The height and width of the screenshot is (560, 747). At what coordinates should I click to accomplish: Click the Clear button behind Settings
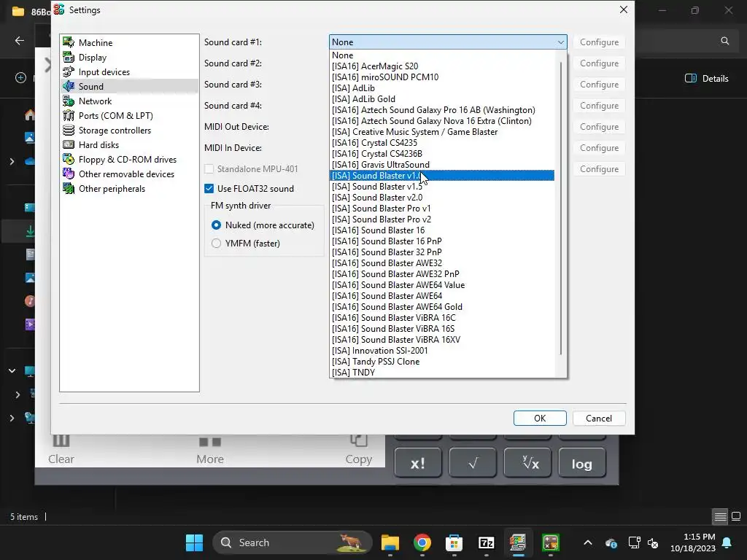click(x=61, y=450)
